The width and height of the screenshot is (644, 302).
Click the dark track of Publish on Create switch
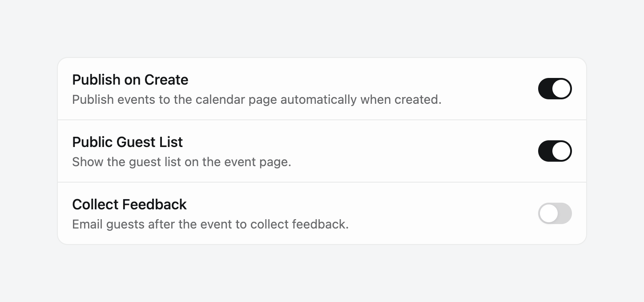coord(545,89)
